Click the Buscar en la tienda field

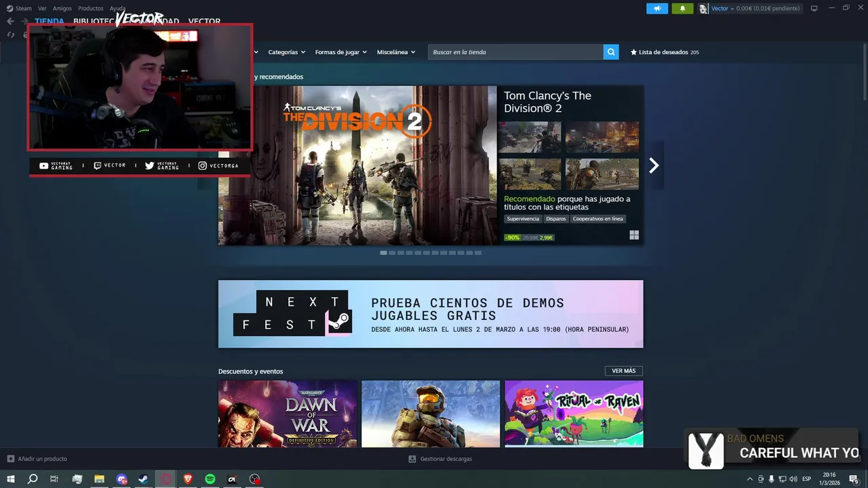[515, 52]
